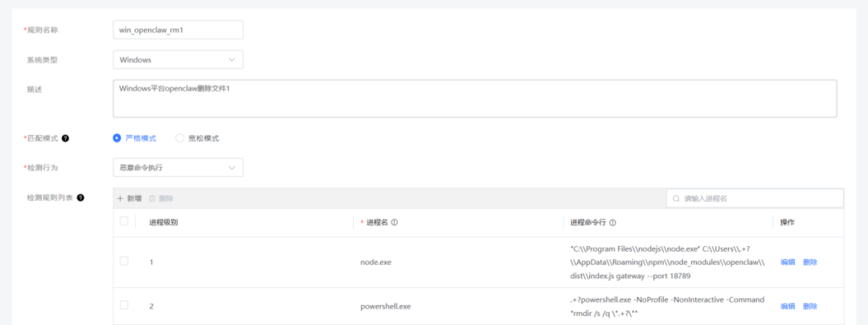The image size is (868, 325).
Task: Click 编辑 link for powershell.exe row
Action: (x=788, y=306)
